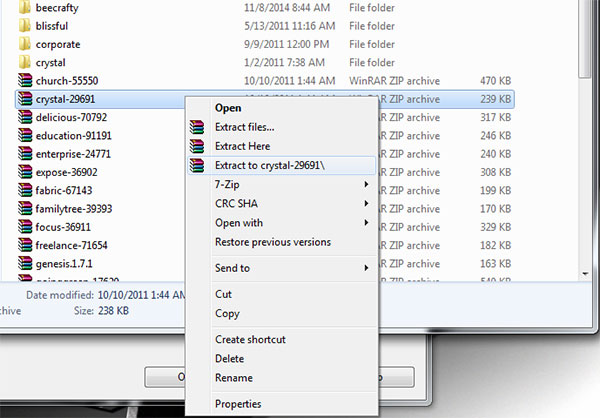Select the genesis.1.7.1 file name
The width and height of the screenshot is (600, 418).
pos(64,264)
